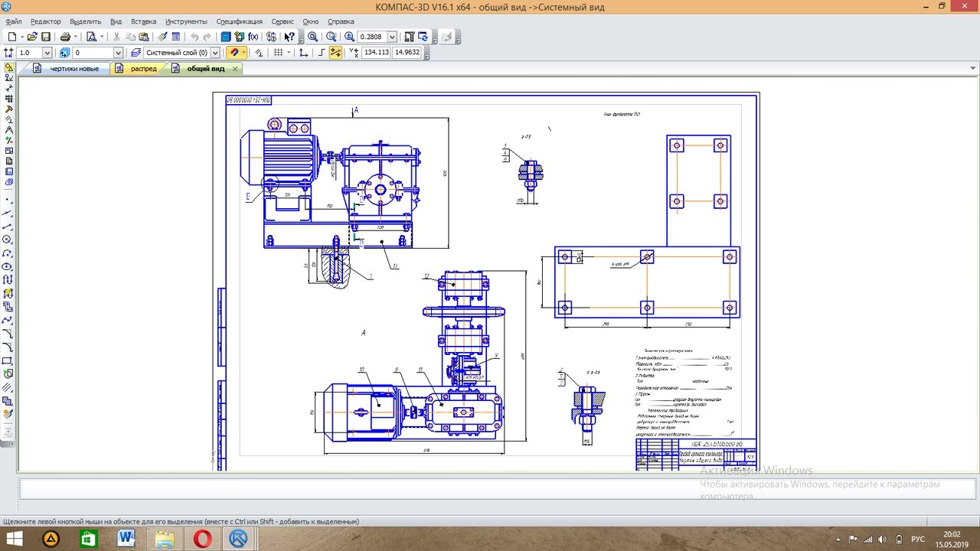Click the Save document icon
Image resolution: width=980 pixels, height=551 pixels.
click(46, 37)
